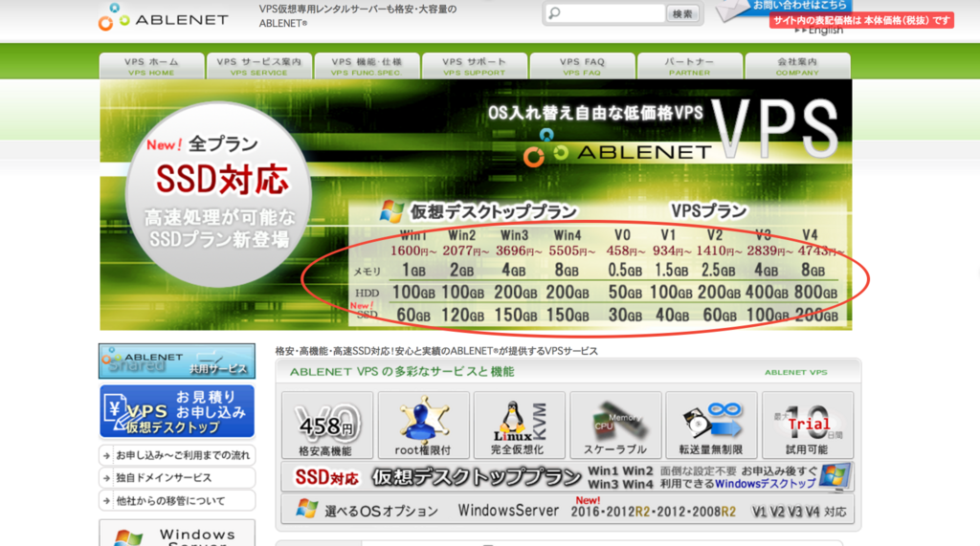
Task: Click arrow icon beside 独自ドメインサービス
Action: tap(107, 478)
